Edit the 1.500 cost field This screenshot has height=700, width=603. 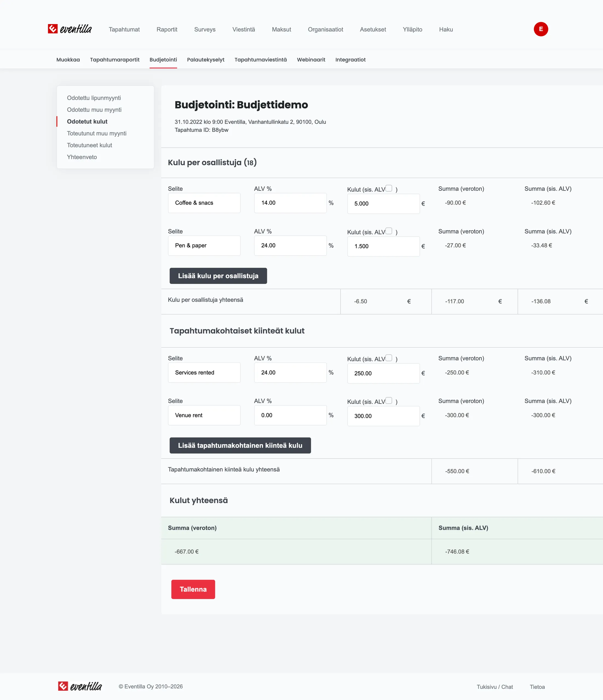pos(383,246)
